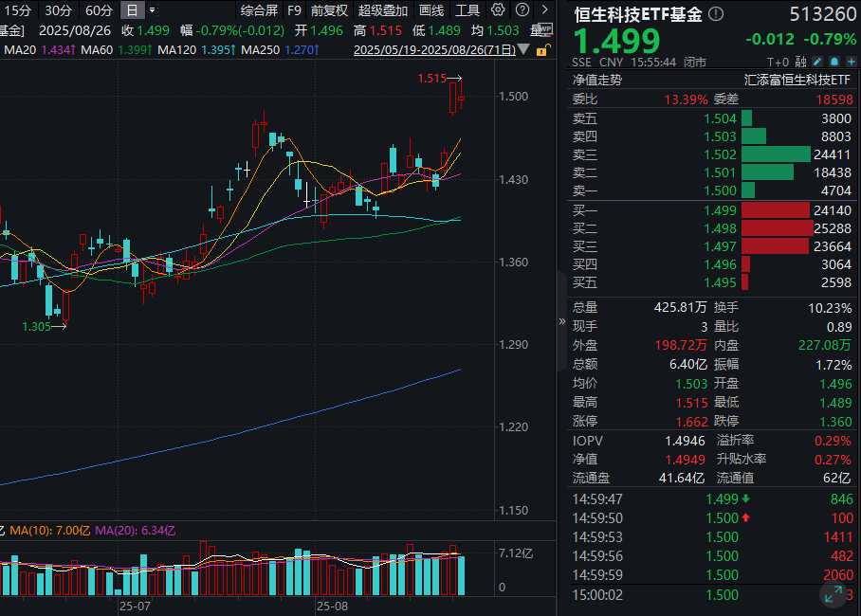Click the help question mark icon
This screenshot has height=616, width=861.
pyautogui.click(x=522, y=9)
